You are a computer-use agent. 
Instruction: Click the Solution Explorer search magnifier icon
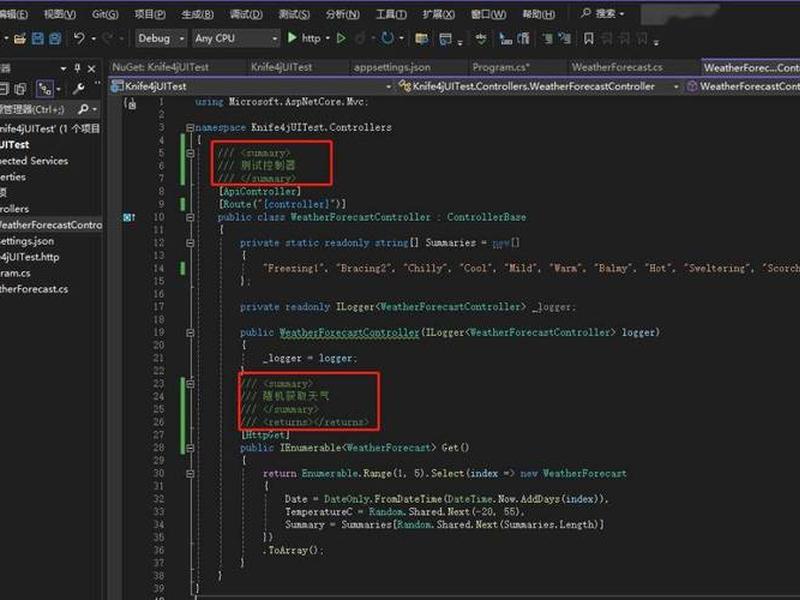click(83, 109)
